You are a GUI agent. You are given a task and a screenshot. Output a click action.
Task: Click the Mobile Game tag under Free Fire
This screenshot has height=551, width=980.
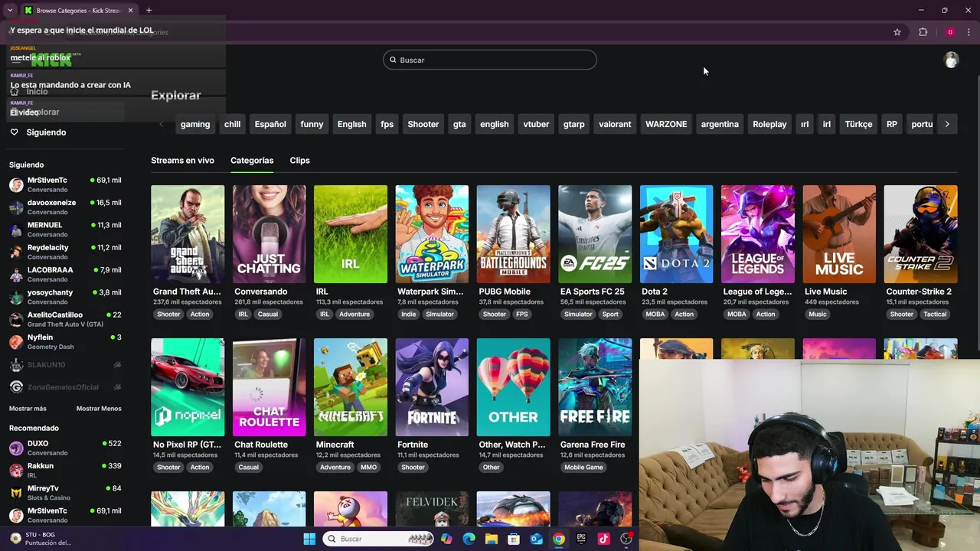click(x=583, y=468)
